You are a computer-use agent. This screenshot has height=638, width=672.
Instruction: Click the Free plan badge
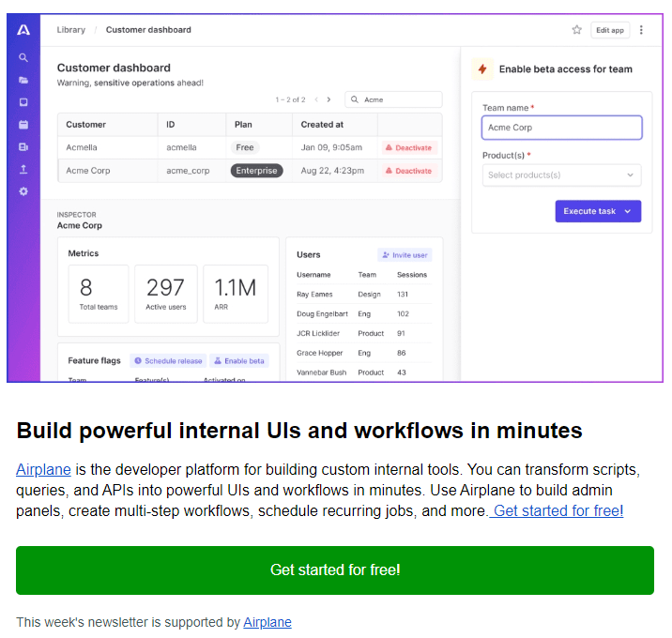pyautogui.click(x=245, y=147)
